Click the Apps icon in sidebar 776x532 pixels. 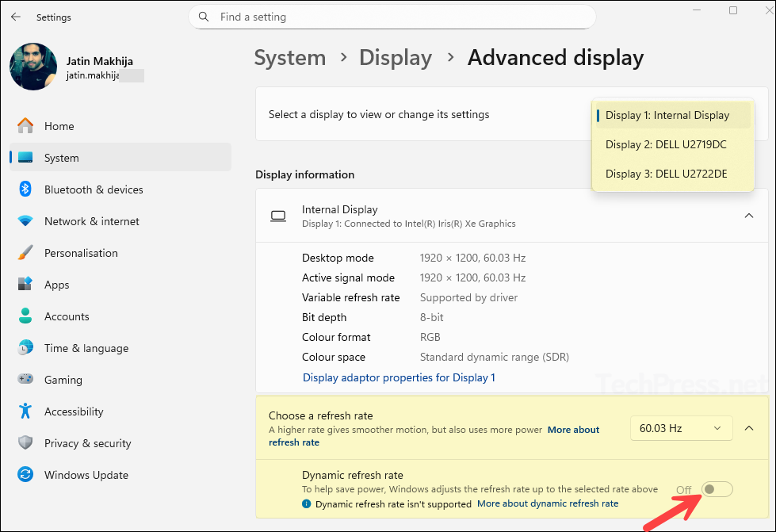tap(25, 285)
